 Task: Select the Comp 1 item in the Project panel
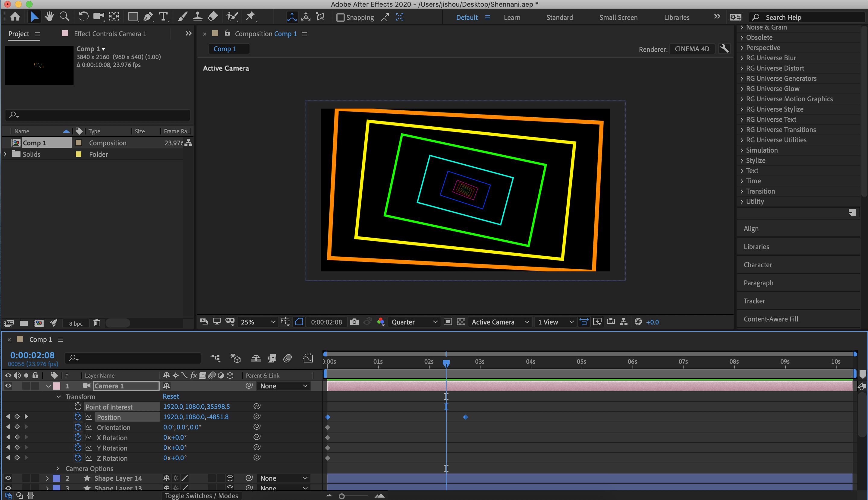pos(34,143)
